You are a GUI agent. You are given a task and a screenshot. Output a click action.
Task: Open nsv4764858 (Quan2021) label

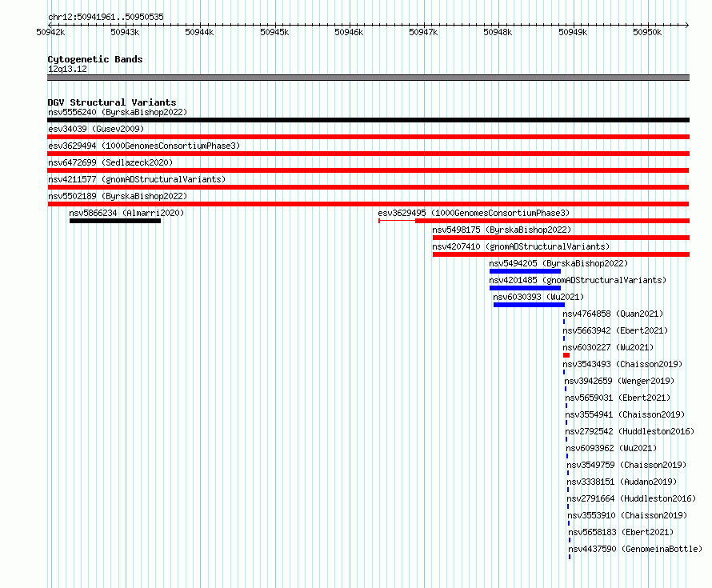[613, 314]
